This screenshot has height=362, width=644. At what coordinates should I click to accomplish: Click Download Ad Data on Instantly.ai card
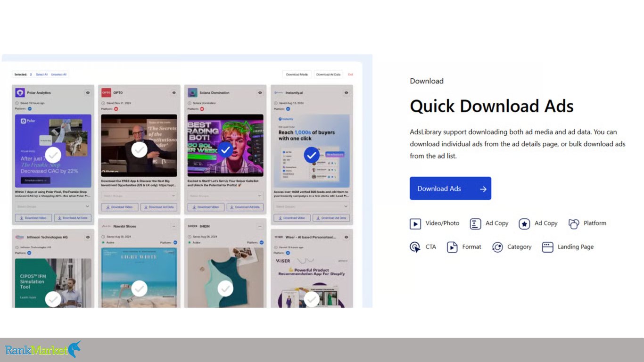coord(331,218)
